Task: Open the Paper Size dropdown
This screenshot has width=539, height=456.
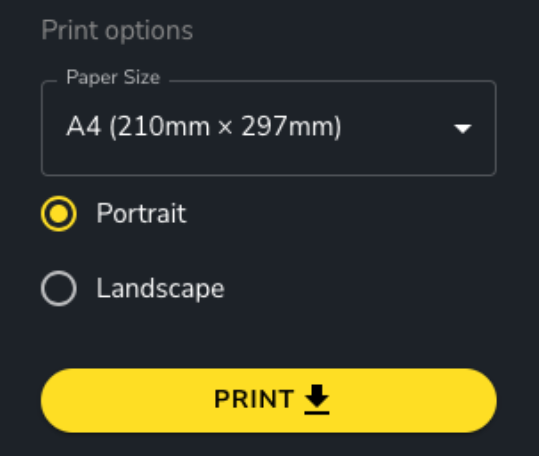Action: (x=268, y=128)
